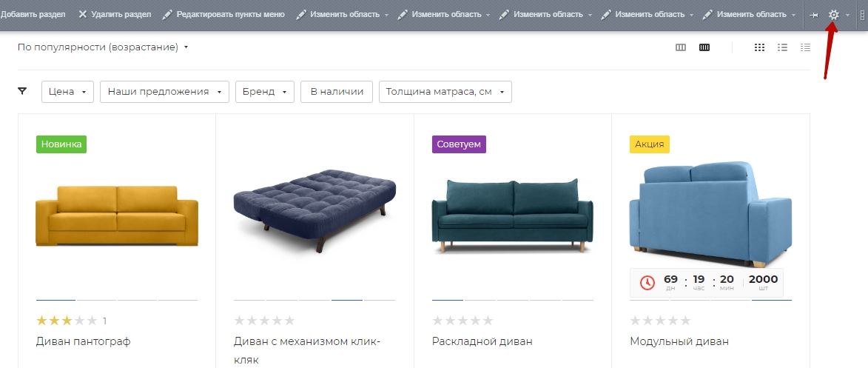Click the filter funnel icon
This screenshot has height=368, width=868.
pyautogui.click(x=22, y=91)
